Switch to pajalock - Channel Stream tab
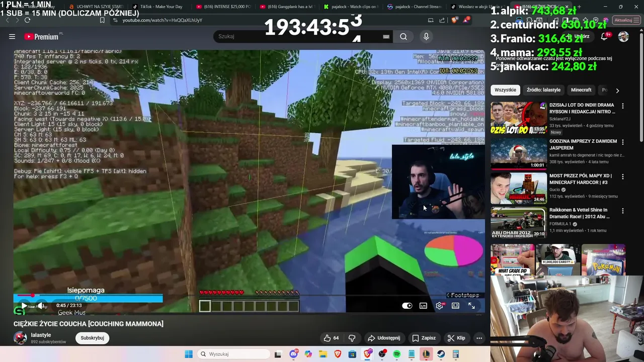This screenshot has height=362, width=644. coord(414,7)
